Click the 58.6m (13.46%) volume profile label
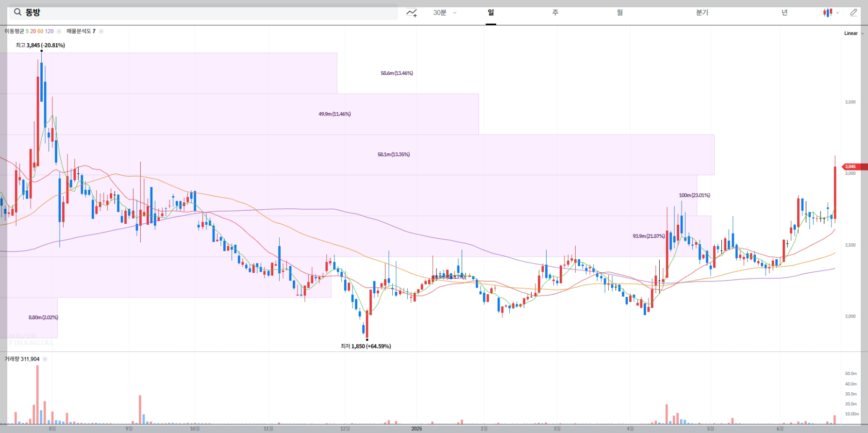Image resolution: width=868 pixels, height=433 pixels. [397, 73]
